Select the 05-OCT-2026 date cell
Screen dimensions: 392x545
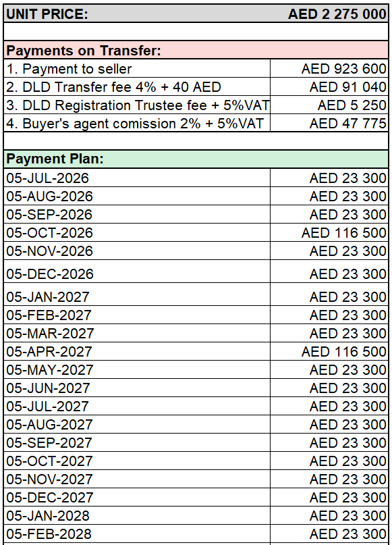pos(137,232)
